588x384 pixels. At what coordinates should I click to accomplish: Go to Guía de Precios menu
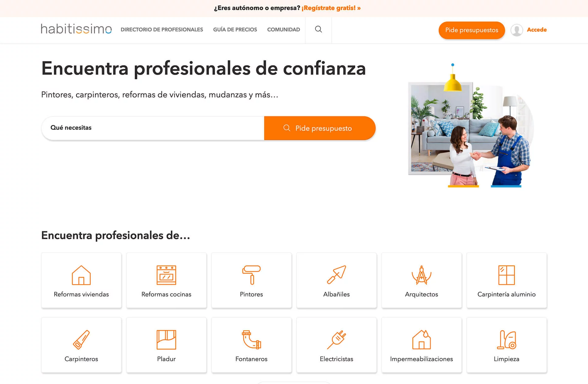pos(235,30)
